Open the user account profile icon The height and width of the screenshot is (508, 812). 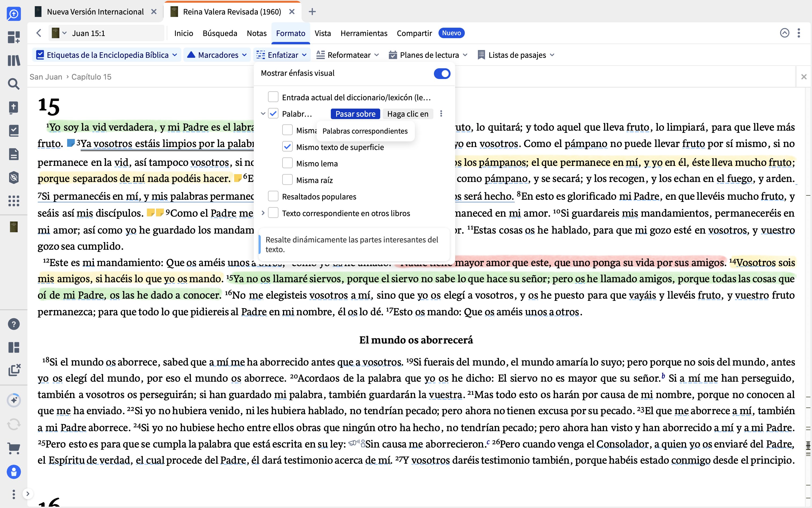tap(14, 472)
